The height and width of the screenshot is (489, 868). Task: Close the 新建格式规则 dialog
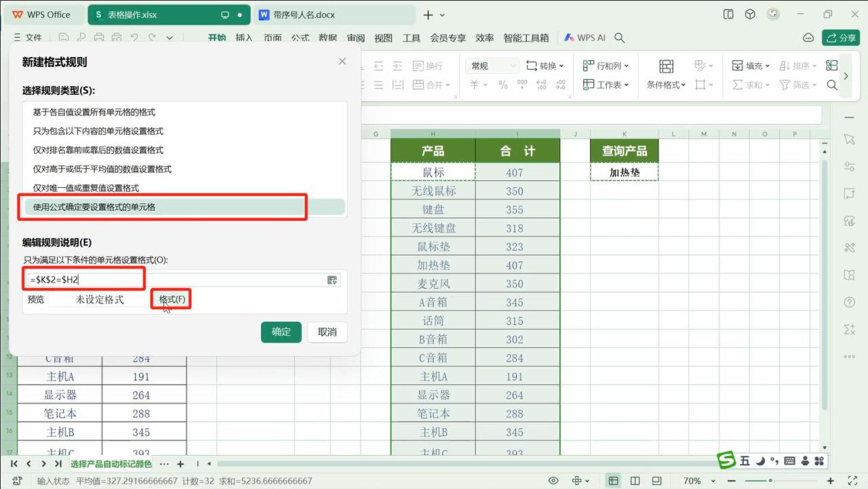(342, 62)
